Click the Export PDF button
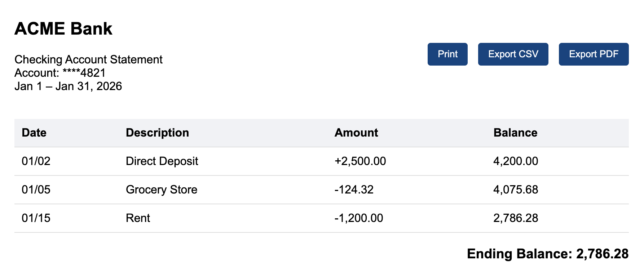 click(593, 54)
